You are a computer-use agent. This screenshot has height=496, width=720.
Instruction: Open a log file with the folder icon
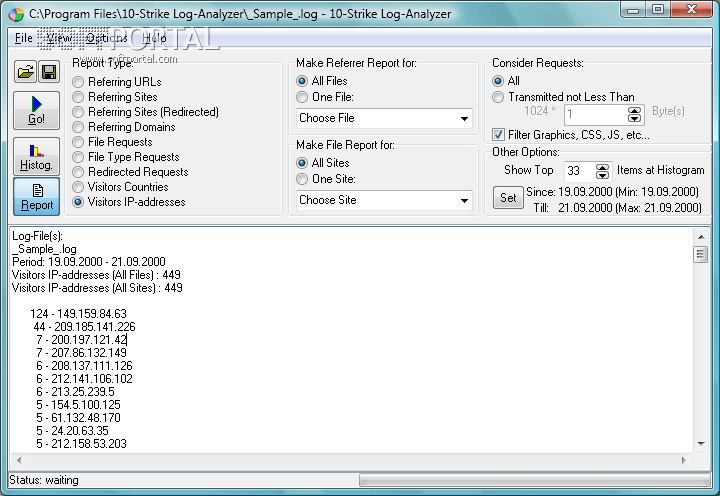25,72
